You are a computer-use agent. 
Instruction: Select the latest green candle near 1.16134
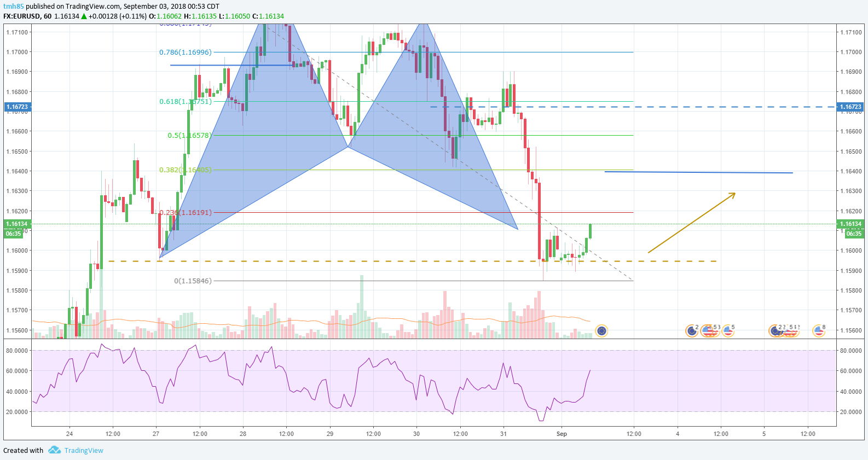pyautogui.click(x=591, y=231)
